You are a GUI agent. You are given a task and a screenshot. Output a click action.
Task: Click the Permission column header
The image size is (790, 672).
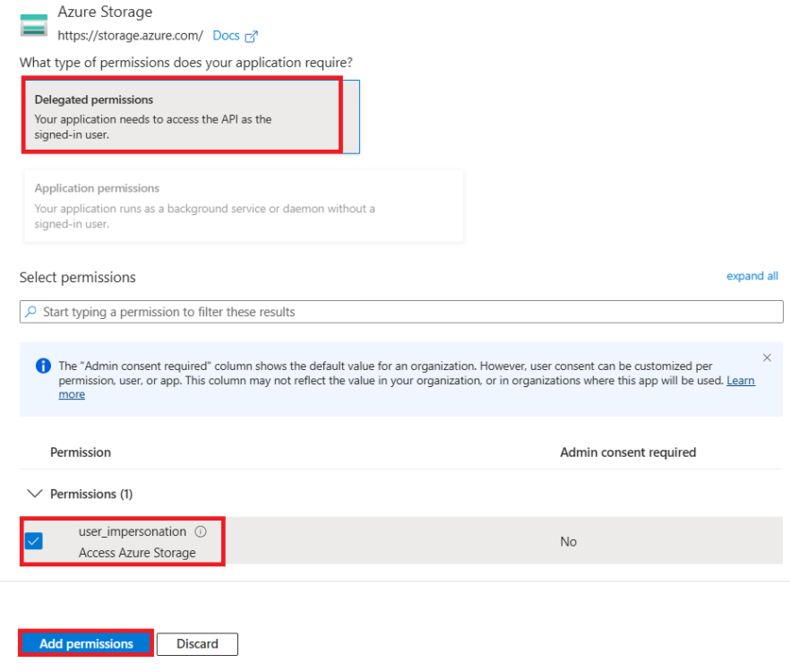pos(81,452)
